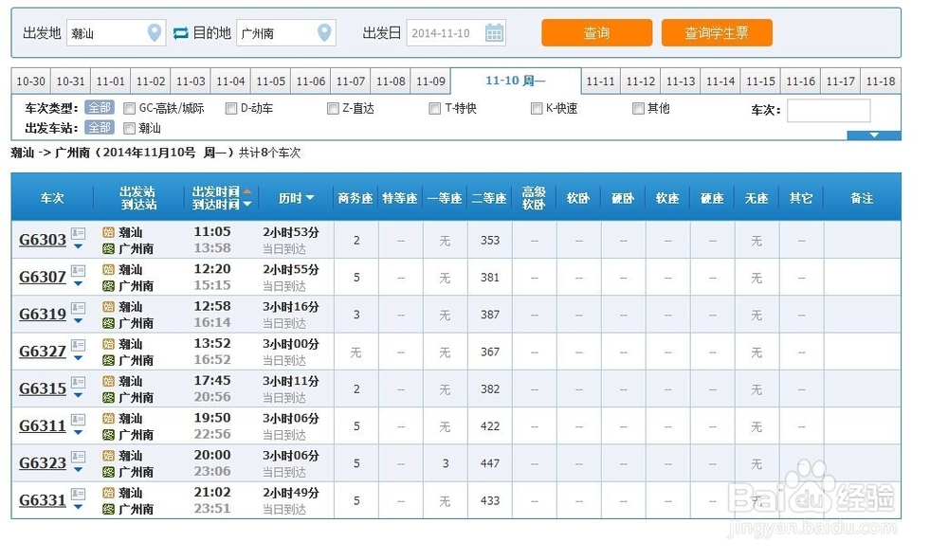Switch to the 11-11 date tab
The width and height of the screenshot is (948, 560).
(x=600, y=81)
